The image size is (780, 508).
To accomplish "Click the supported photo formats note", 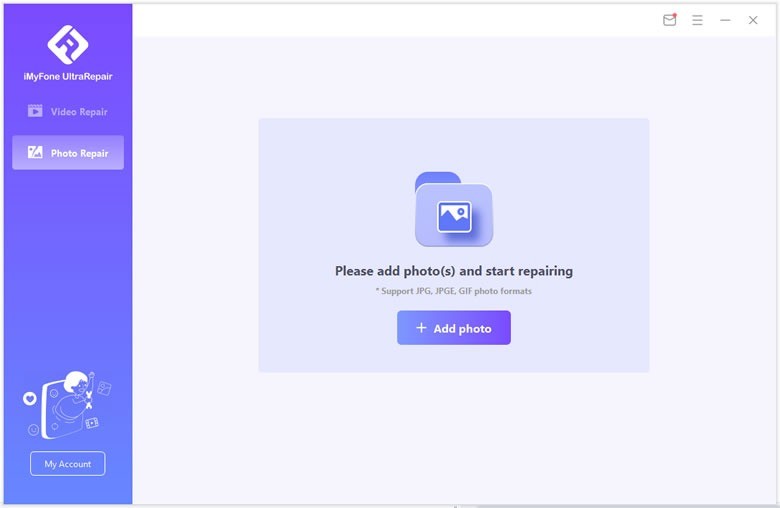I will (453, 291).
